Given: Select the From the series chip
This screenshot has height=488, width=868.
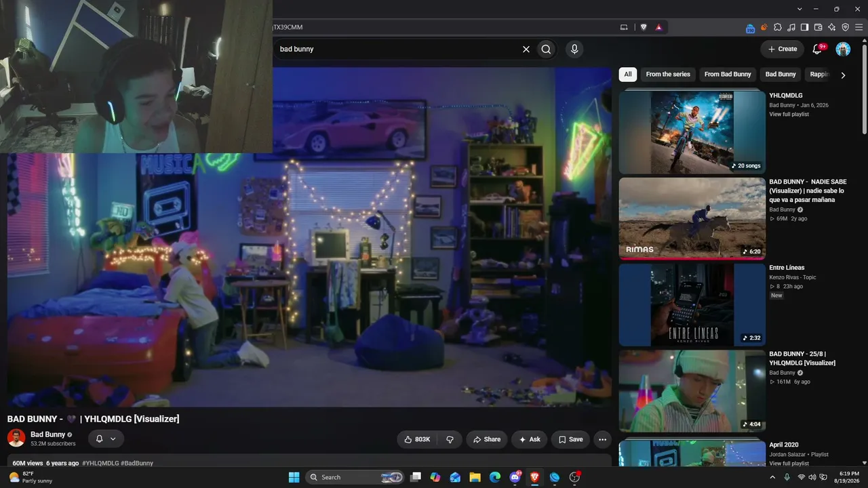Looking at the screenshot, I should (668, 75).
